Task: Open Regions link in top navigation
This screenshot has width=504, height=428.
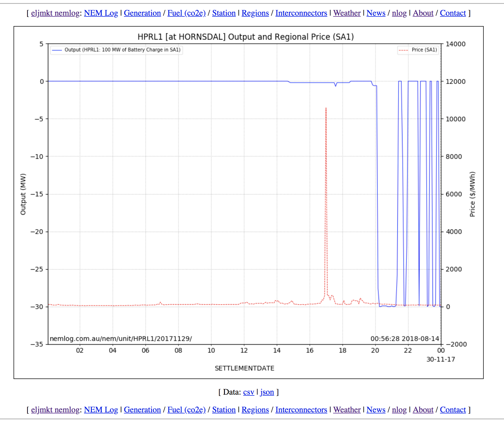Action: [255, 13]
